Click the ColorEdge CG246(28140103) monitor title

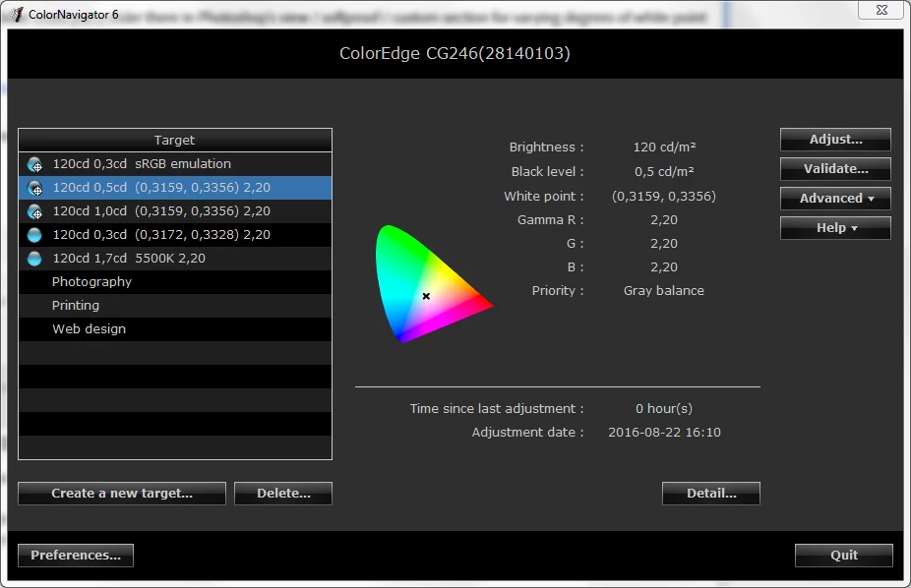click(455, 53)
